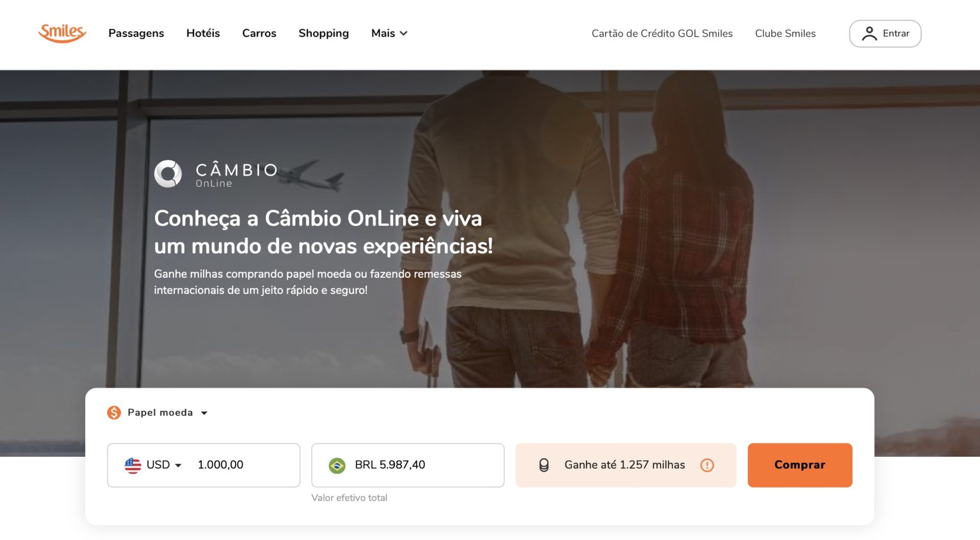Open the miles info exclamation icon
This screenshot has width=980, height=540.
click(707, 465)
